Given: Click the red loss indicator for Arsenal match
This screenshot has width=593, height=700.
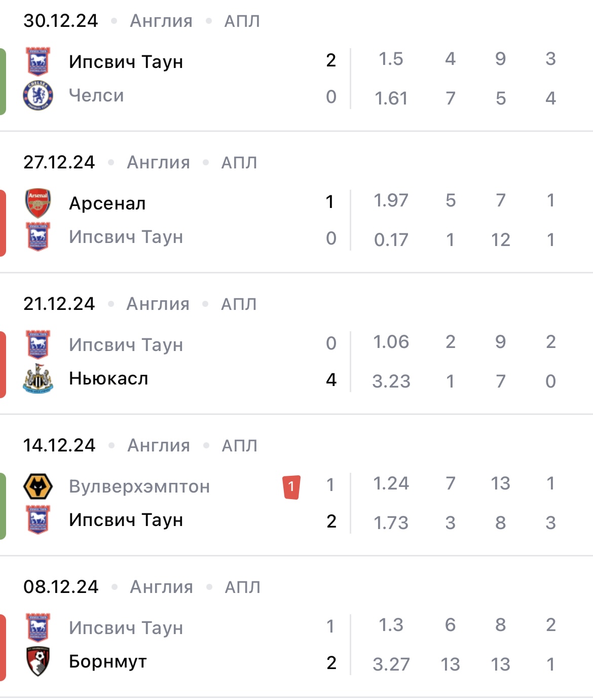Looking at the screenshot, I should pos(3,223).
